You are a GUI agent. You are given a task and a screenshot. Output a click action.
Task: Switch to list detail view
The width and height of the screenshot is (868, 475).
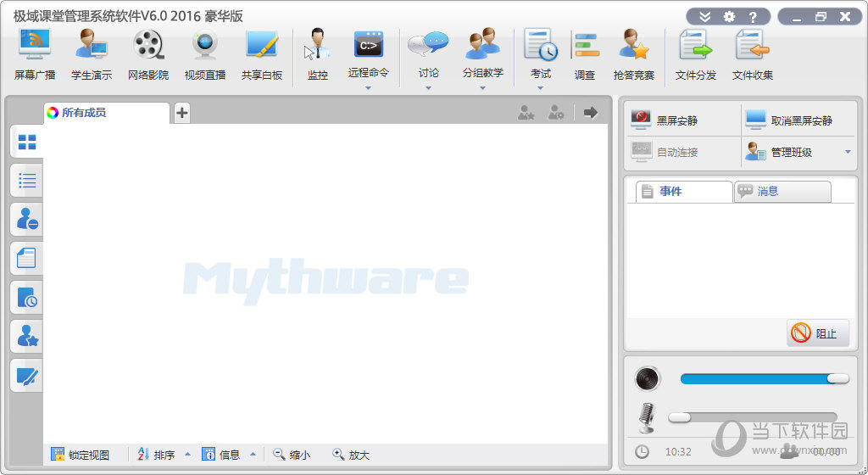pyautogui.click(x=26, y=181)
